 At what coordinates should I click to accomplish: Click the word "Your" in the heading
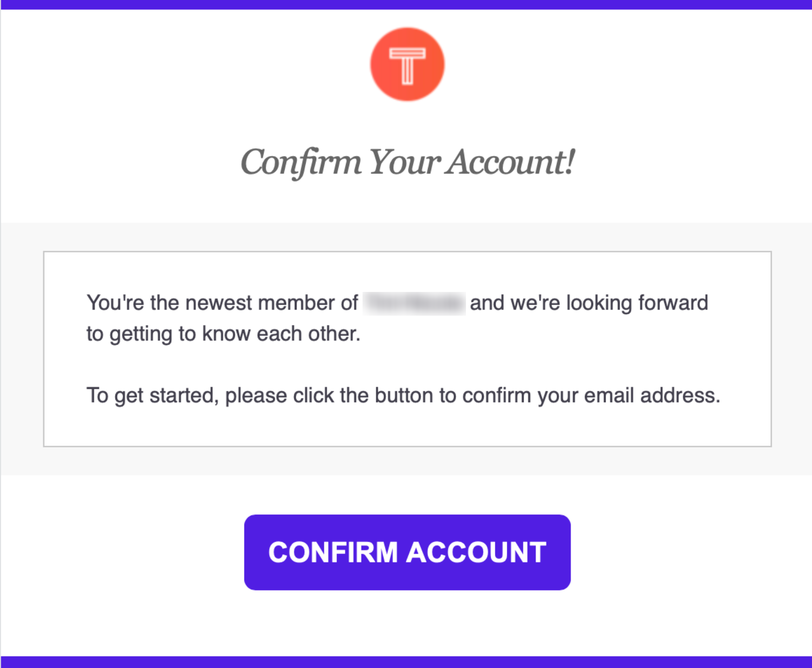pyautogui.click(x=404, y=162)
